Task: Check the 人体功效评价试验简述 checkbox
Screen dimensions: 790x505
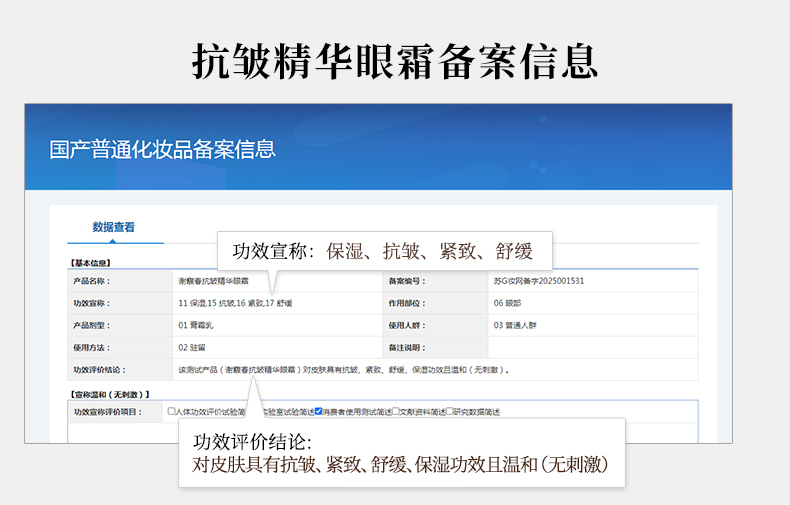Action: pos(172,411)
